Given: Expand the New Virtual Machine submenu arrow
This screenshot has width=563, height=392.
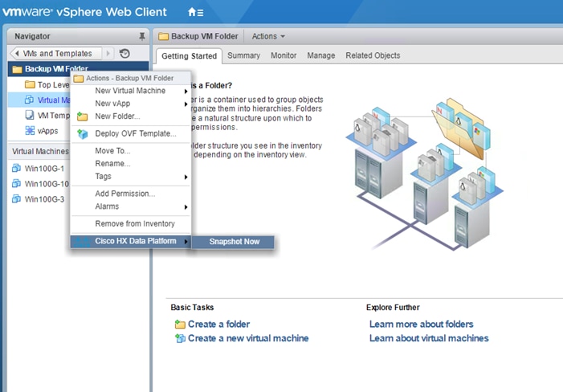Looking at the screenshot, I should click(186, 92).
